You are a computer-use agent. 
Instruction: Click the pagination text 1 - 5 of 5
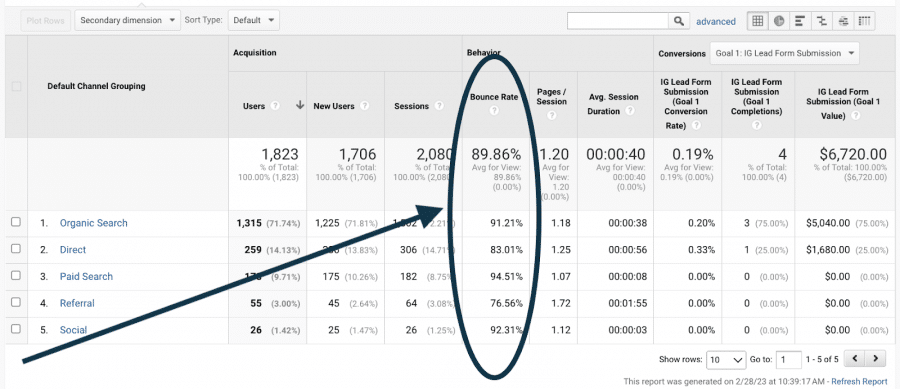[822, 360]
